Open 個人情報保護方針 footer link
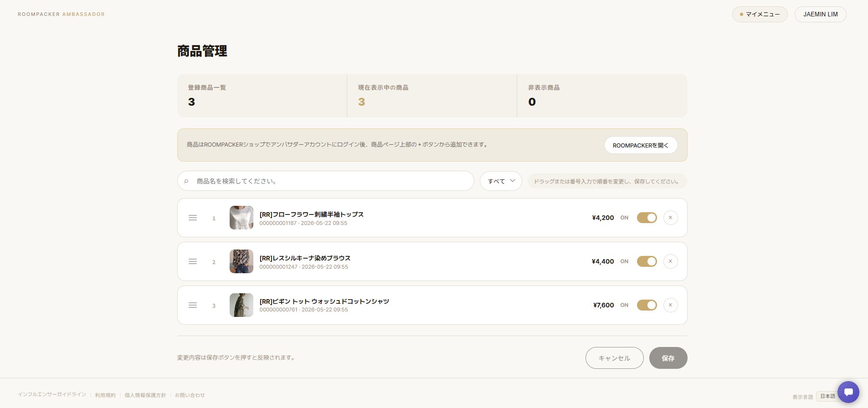The image size is (868, 408). 145,395
